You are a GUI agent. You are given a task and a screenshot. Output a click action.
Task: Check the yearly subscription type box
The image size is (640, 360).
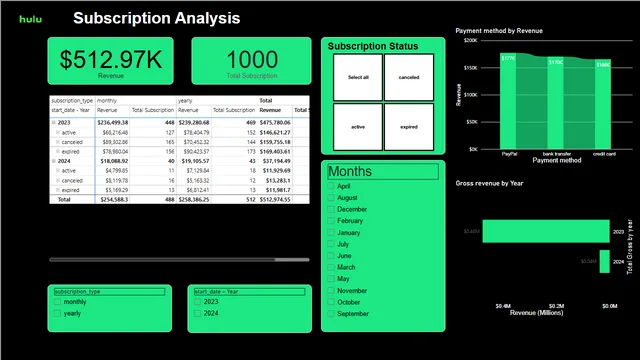coord(58,313)
